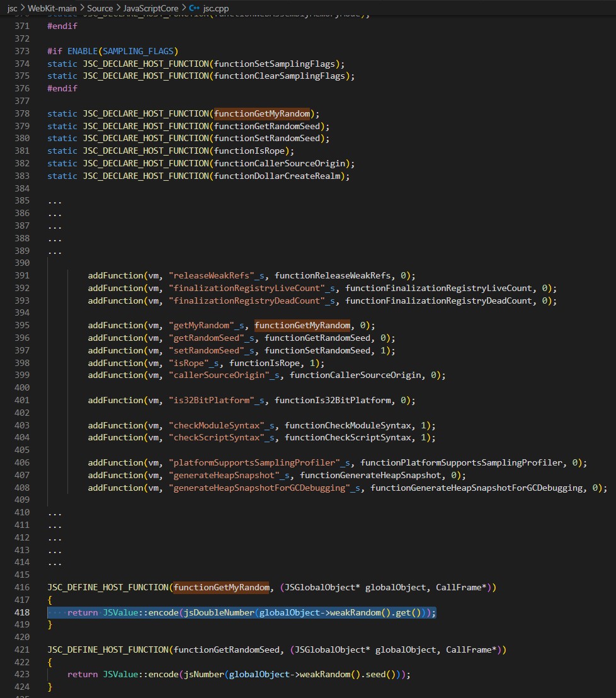The image size is (616, 698).
Task: Click functionSetRandomSeed on line 380
Action: tap(267, 139)
